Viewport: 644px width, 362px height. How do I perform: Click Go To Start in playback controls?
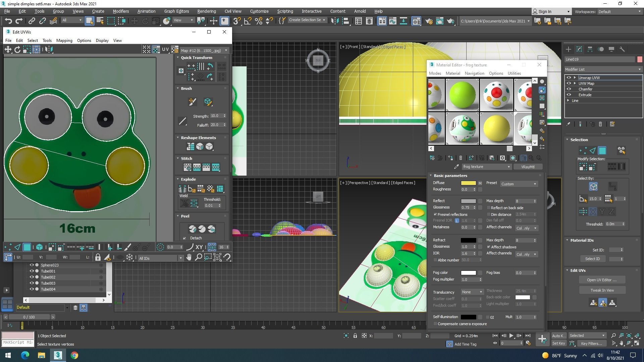tap(495, 336)
